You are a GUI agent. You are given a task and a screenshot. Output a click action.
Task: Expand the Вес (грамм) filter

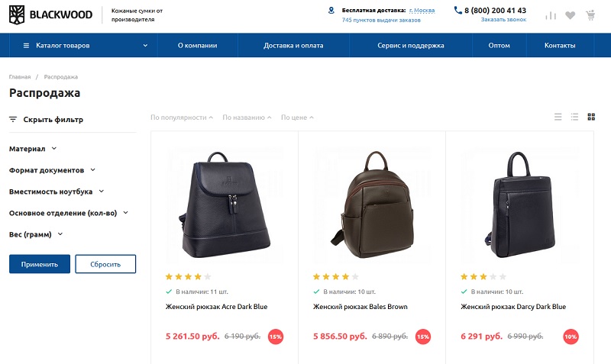[x=36, y=234]
